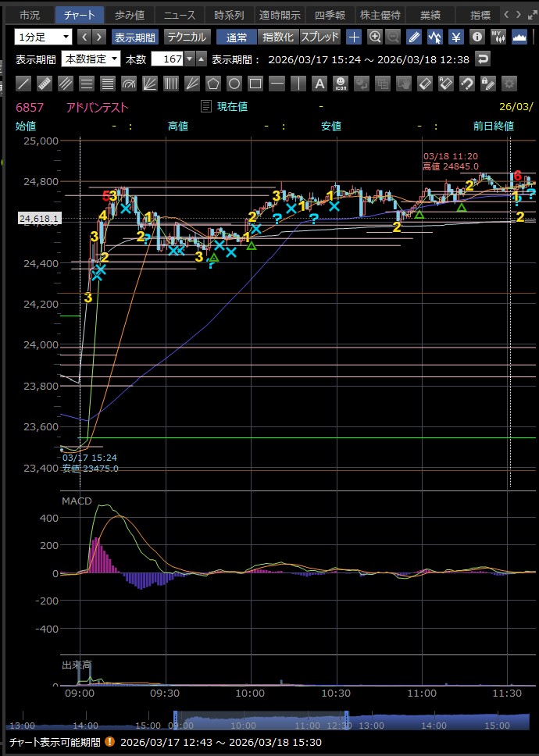This screenshot has height=756, width=539.
Task: Click the bottom chart range navigator slider
Action: pyautogui.click(x=261, y=722)
